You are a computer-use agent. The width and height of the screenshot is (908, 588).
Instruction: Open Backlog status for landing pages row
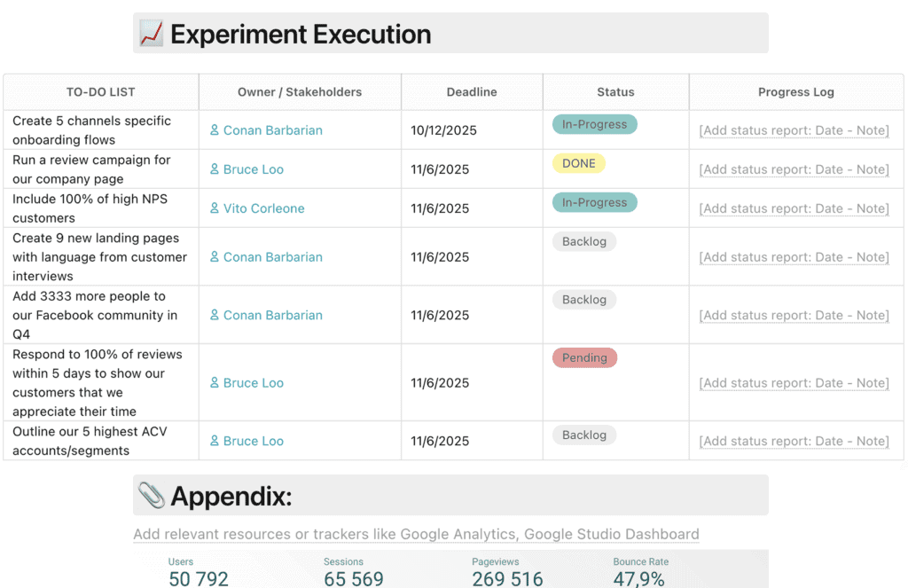pos(584,241)
